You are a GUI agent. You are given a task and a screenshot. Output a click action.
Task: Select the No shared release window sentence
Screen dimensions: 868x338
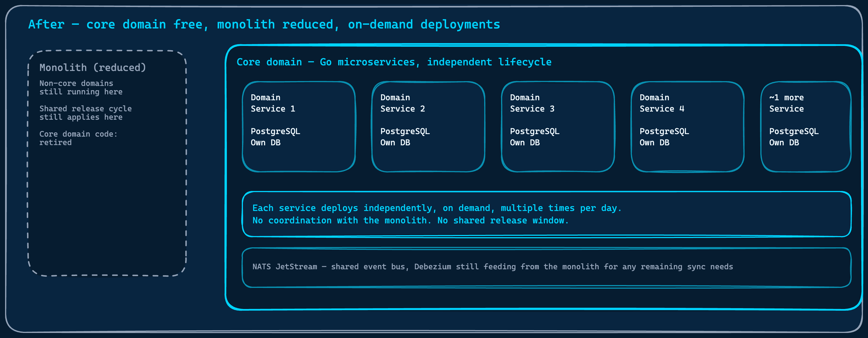click(504, 221)
